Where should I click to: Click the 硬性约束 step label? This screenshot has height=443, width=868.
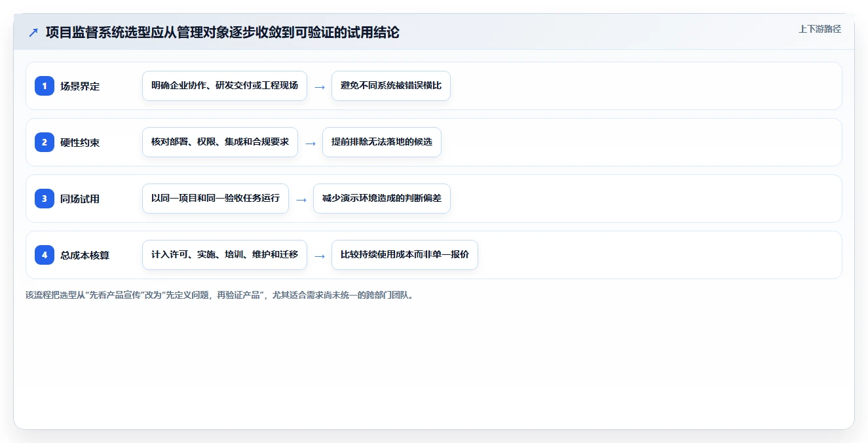point(80,142)
